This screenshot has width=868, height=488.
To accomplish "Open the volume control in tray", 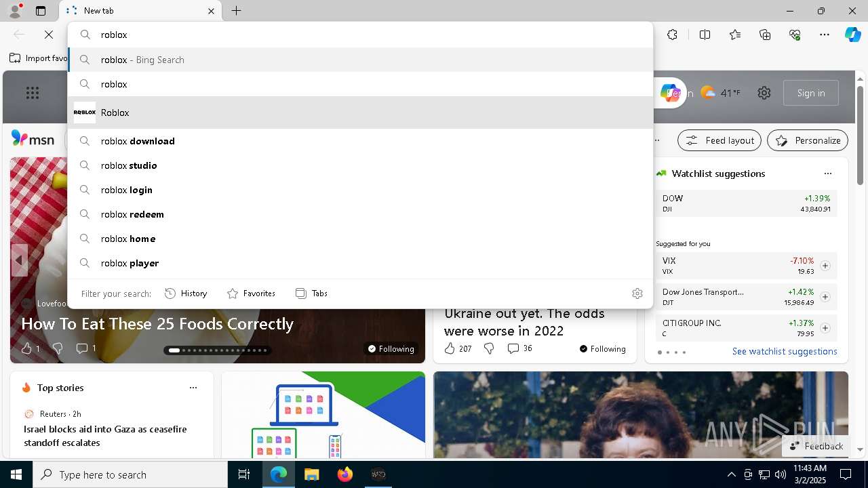I will pos(780,474).
